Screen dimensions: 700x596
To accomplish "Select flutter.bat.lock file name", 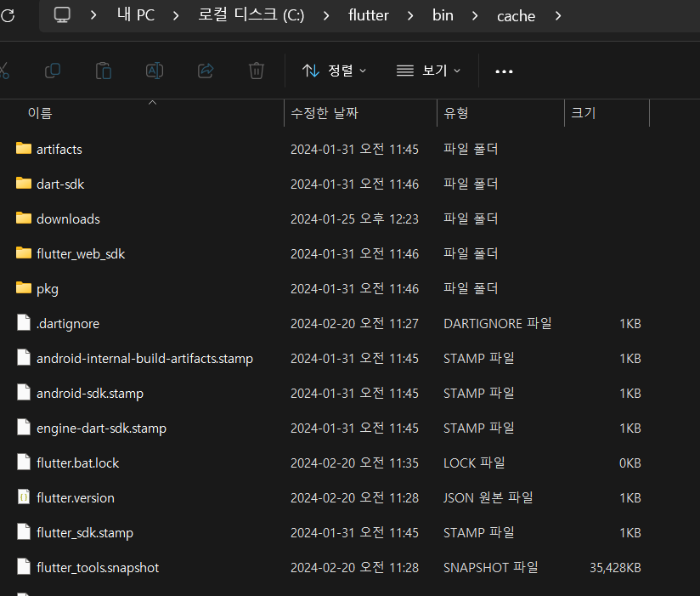I will coord(77,463).
